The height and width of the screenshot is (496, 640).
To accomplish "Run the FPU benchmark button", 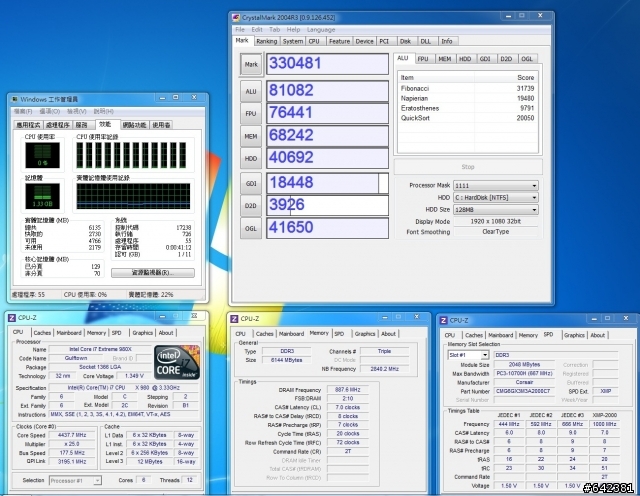I will point(251,114).
